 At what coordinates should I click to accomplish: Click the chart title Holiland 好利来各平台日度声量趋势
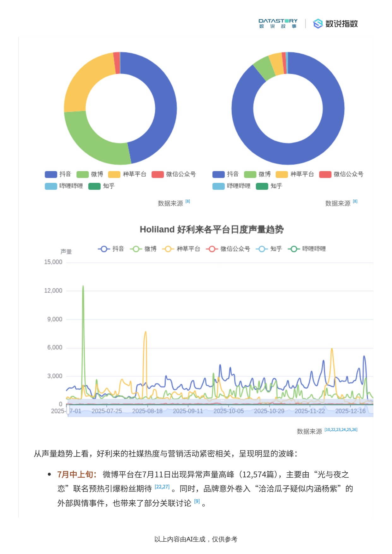(211, 229)
